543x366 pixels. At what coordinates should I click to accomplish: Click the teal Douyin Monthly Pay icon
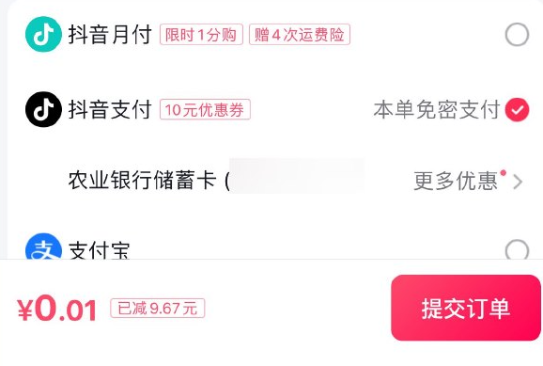pos(43,34)
